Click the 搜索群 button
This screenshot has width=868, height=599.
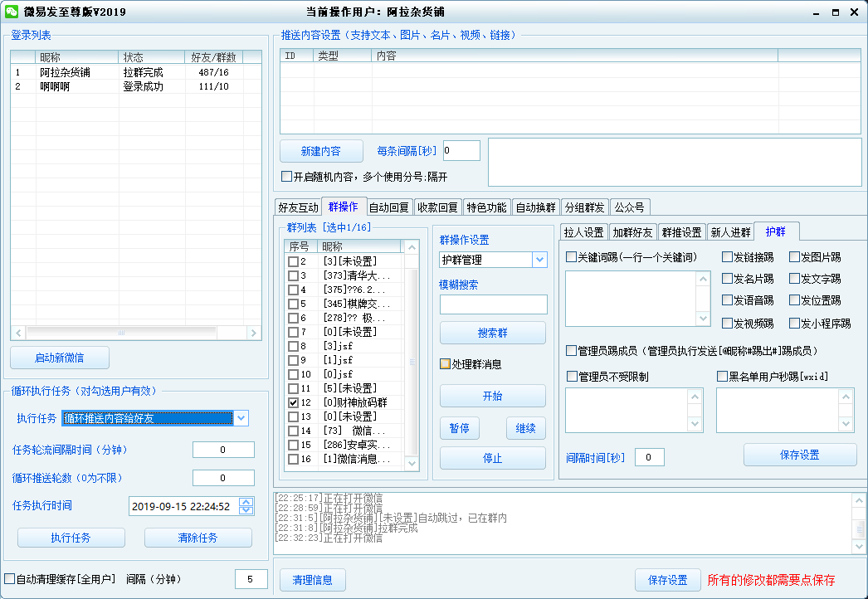(493, 333)
